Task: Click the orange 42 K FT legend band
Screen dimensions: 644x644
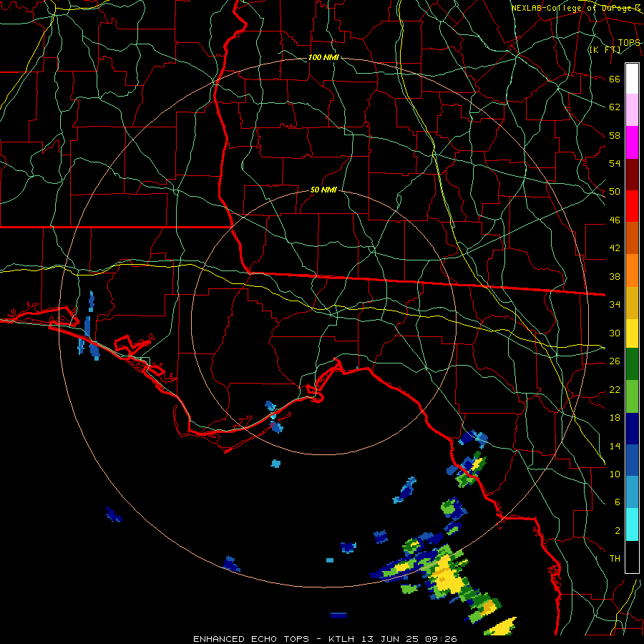Action: click(632, 270)
